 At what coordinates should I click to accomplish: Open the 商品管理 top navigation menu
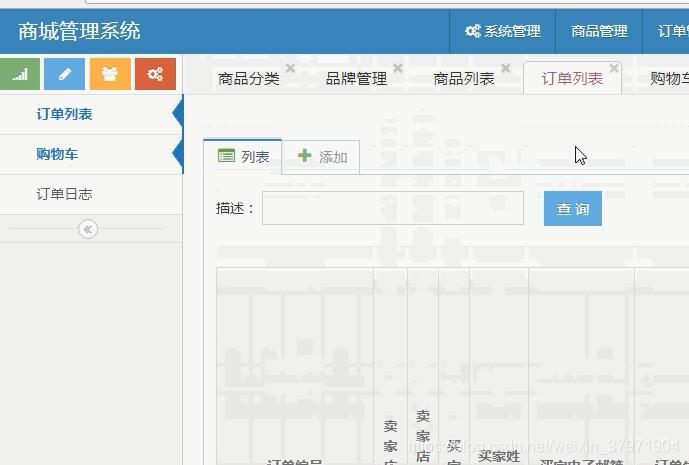(x=599, y=31)
